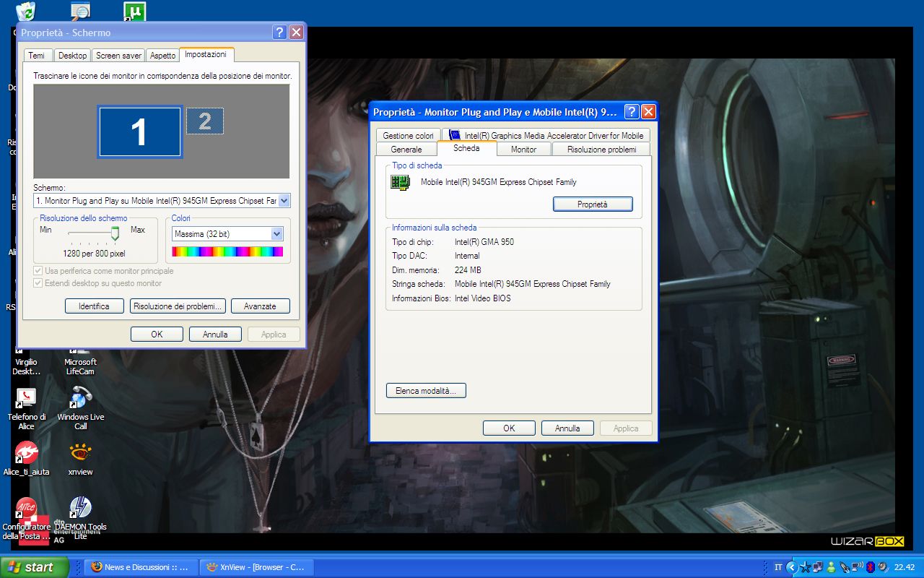
Task: Switch to the Screen saver tab
Action: click(118, 56)
